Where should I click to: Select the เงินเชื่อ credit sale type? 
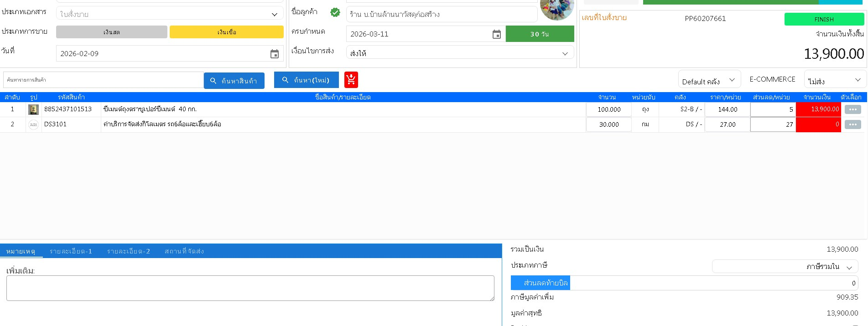[x=226, y=32]
